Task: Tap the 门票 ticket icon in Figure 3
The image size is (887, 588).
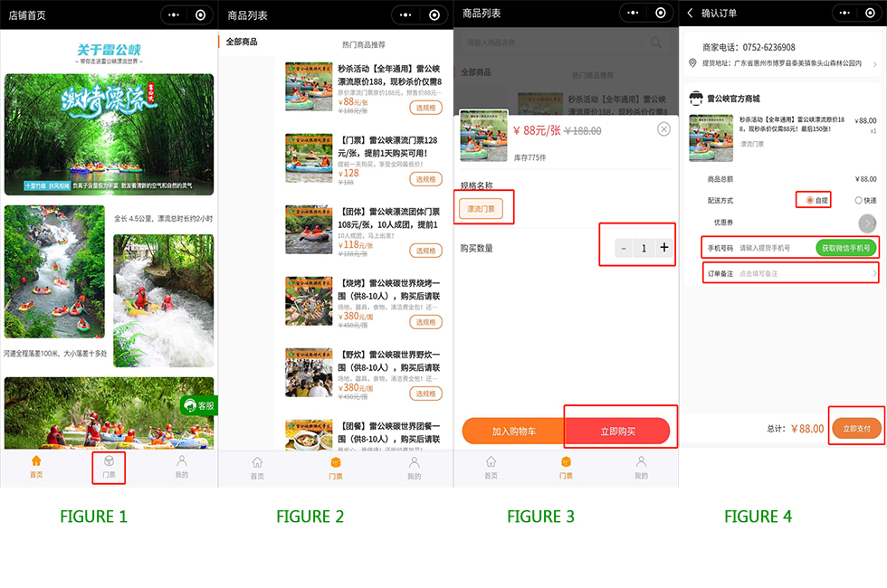Action: (x=567, y=462)
